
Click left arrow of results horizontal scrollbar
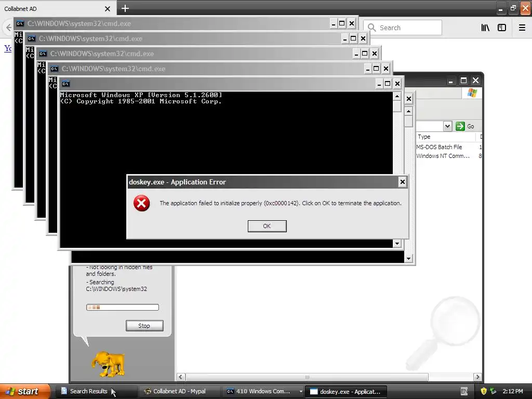181,377
